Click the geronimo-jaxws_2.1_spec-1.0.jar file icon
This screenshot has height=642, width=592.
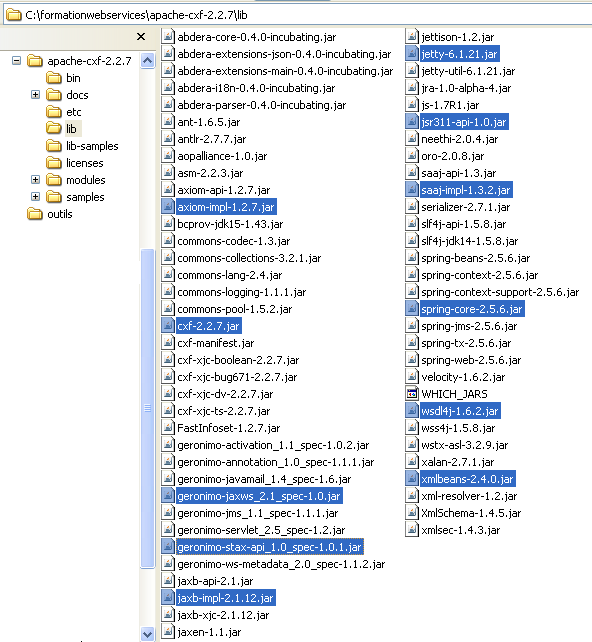(x=167, y=496)
